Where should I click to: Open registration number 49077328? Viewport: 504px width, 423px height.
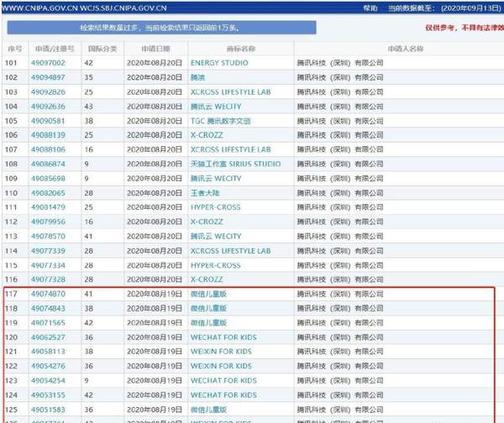(48, 279)
